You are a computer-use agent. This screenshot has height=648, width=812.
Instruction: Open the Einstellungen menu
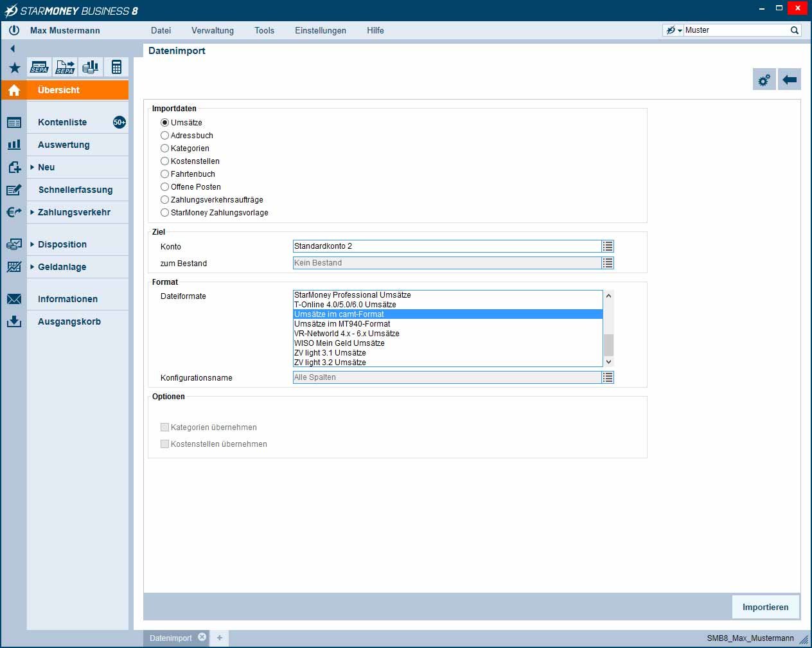[320, 30]
